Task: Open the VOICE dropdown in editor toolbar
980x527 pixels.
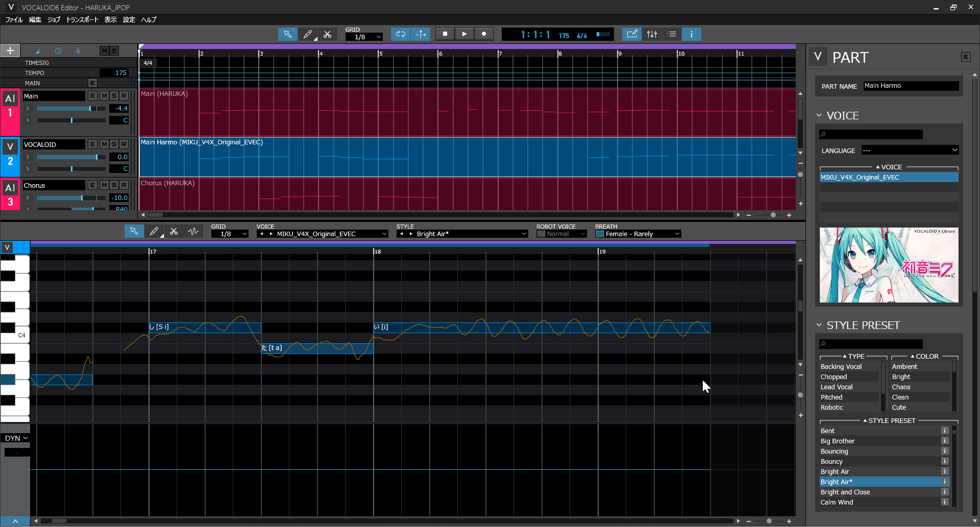Action: [384, 234]
